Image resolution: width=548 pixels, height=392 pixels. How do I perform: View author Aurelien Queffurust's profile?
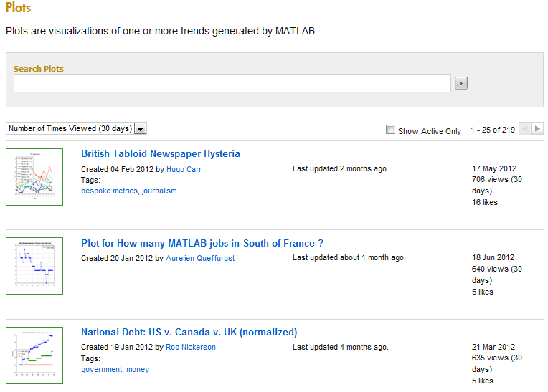200,258
